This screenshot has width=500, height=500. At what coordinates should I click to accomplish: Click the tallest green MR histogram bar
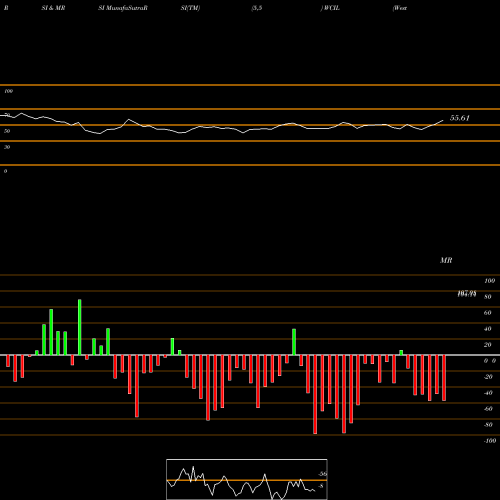tap(80, 327)
